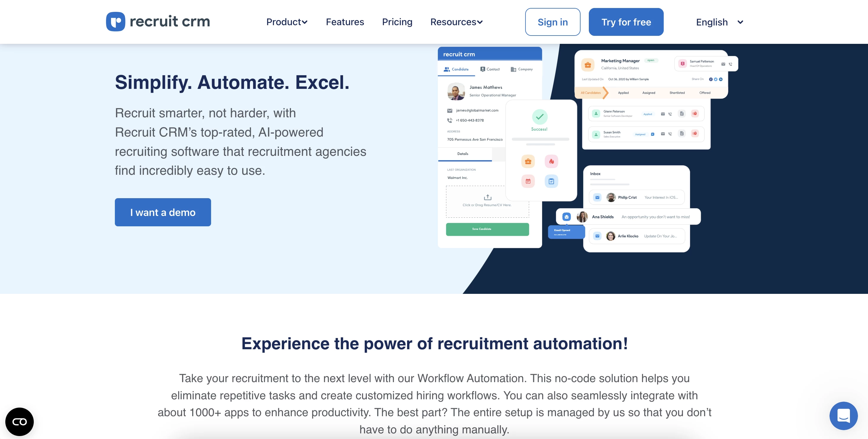Viewport: 868px width, 439px height.
Task: Click the Contact tab icon in CRM panel
Action: pos(483,69)
